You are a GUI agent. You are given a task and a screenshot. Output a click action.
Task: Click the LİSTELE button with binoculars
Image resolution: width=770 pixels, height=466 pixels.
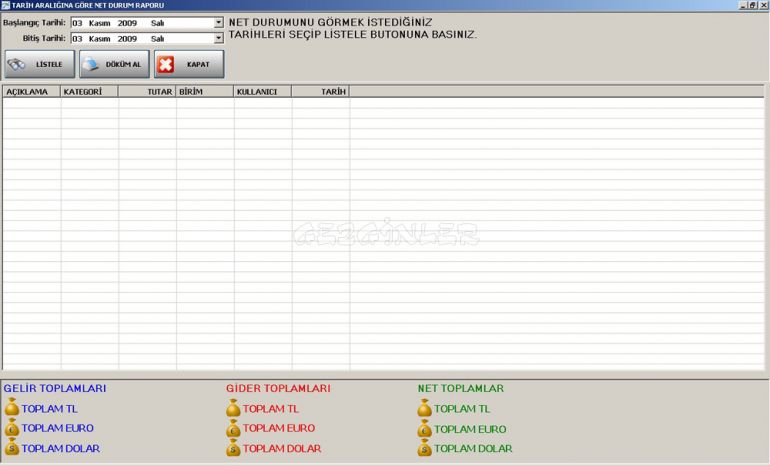click(39, 64)
